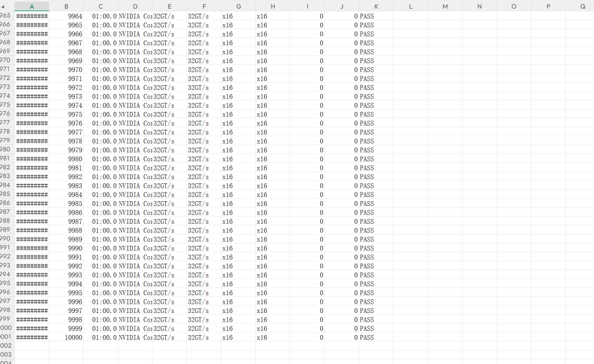Click column K header
Screen dimensions: 594x364
(376, 6)
